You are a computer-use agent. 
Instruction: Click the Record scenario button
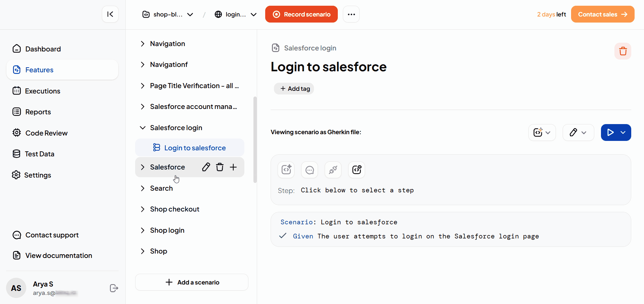[301, 14]
